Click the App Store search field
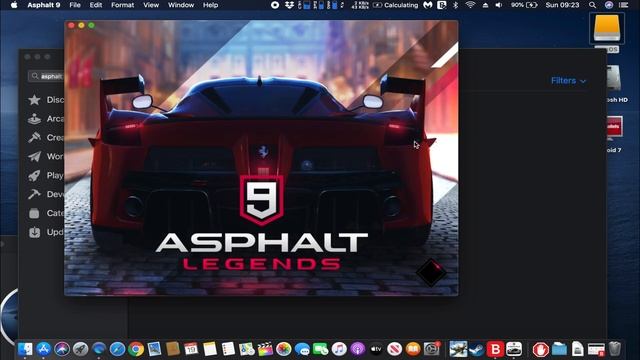This screenshot has width=640, height=360. coord(46,76)
